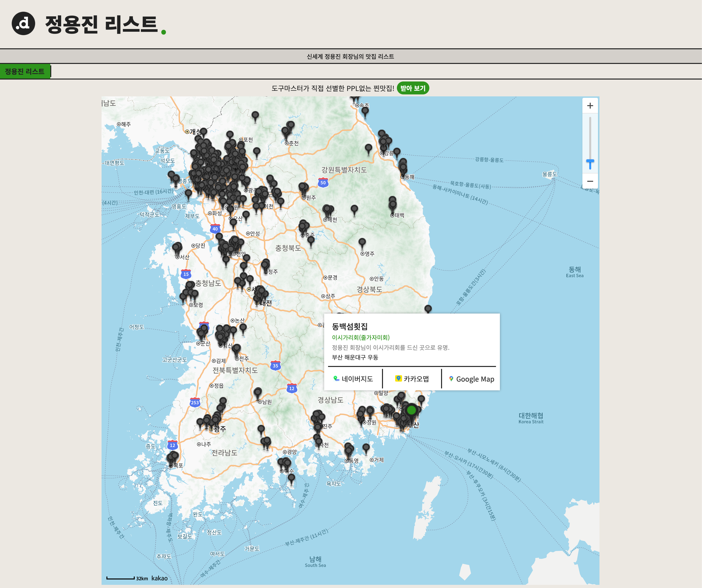Click the 동백섬횟집 popup title
This screenshot has width=702, height=588.
click(349, 326)
